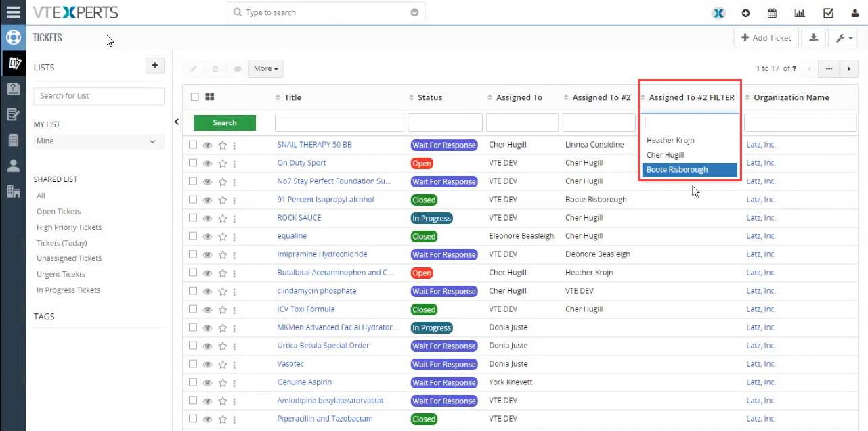The image size is (868, 431).
Task: Sort by the Title column
Action: tap(292, 97)
